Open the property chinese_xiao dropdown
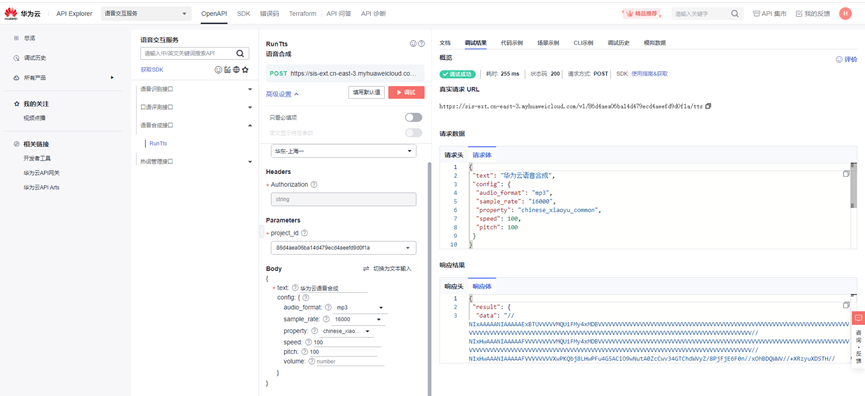The height and width of the screenshot is (396, 865). click(x=346, y=331)
